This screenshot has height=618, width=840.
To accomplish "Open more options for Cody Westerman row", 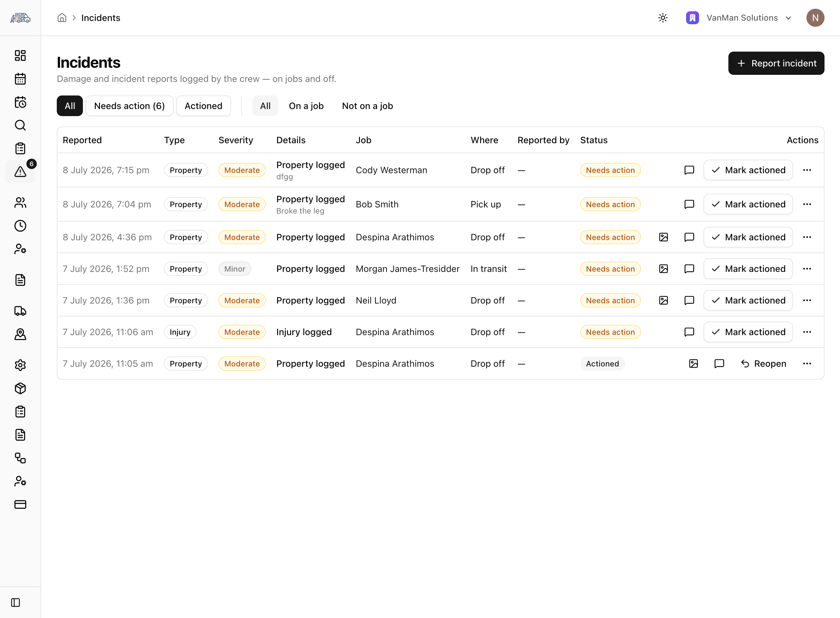I will (807, 170).
